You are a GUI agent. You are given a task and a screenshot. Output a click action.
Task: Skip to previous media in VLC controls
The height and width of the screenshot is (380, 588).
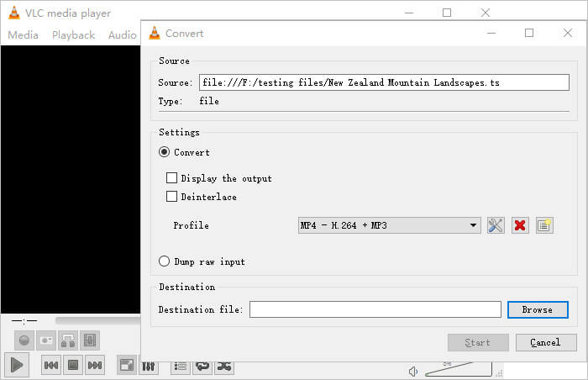click(x=51, y=365)
